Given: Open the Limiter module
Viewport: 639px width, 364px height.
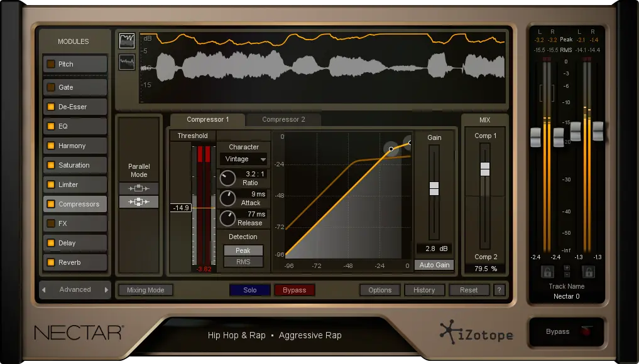Looking at the screenshot, I should [x=75, y=185].
